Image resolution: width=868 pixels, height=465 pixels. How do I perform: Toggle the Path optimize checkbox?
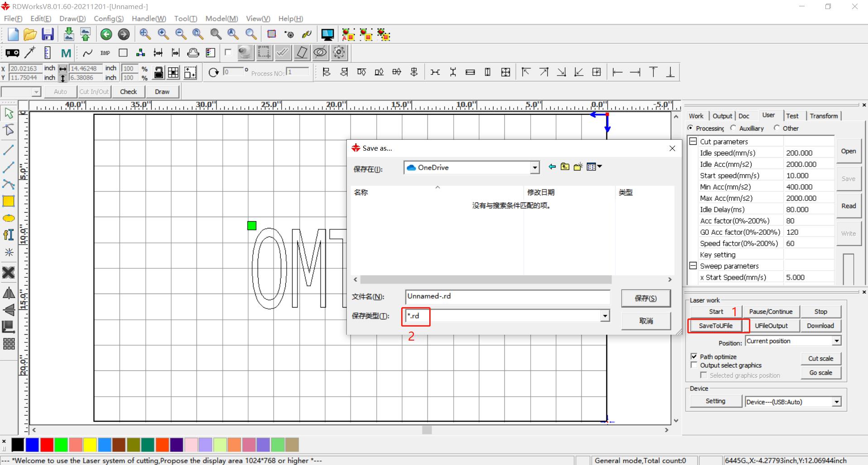[694, 356]
